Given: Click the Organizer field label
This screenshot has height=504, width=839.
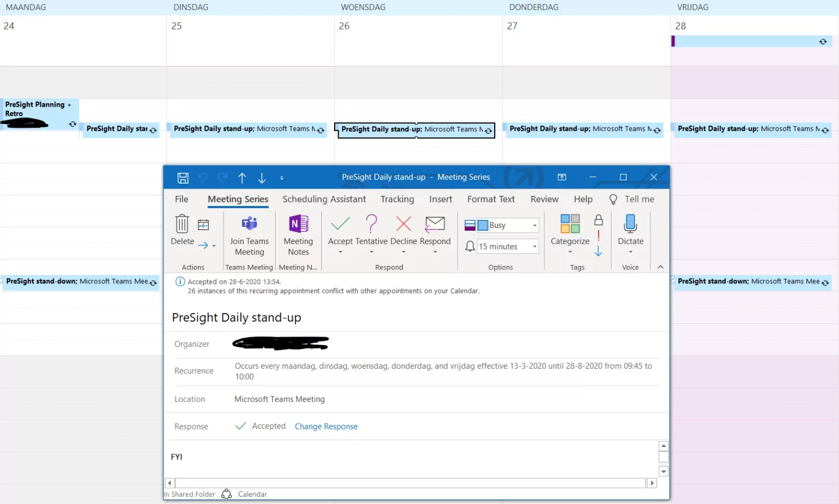Looking at the screenshot, I should coord(191,344).
